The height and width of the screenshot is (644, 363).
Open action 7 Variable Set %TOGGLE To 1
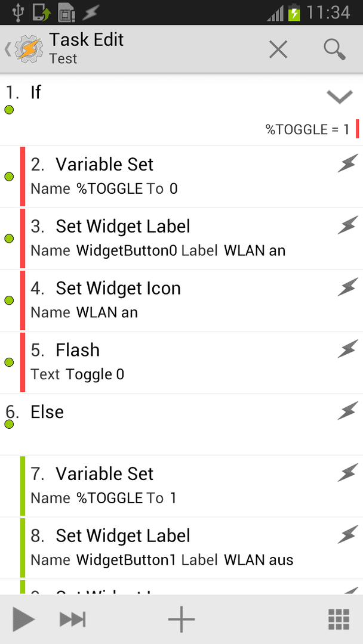[x=181, y=487]
